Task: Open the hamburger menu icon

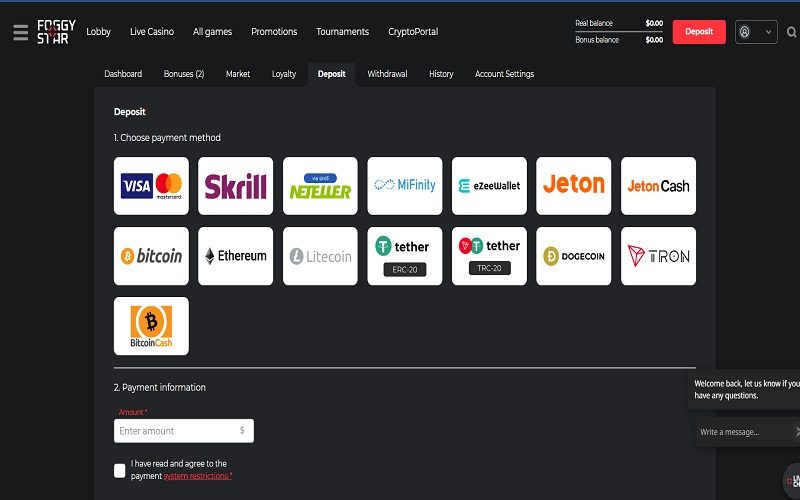Action: coord(20,32)
